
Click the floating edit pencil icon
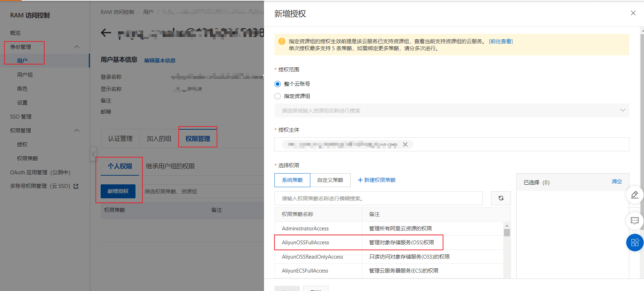coord(635,195)
